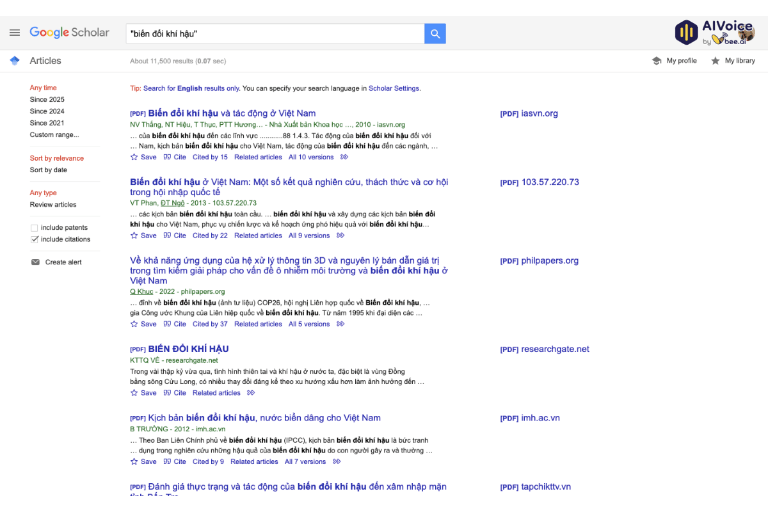Click Cited by 9 link

[x=208, y=462]
